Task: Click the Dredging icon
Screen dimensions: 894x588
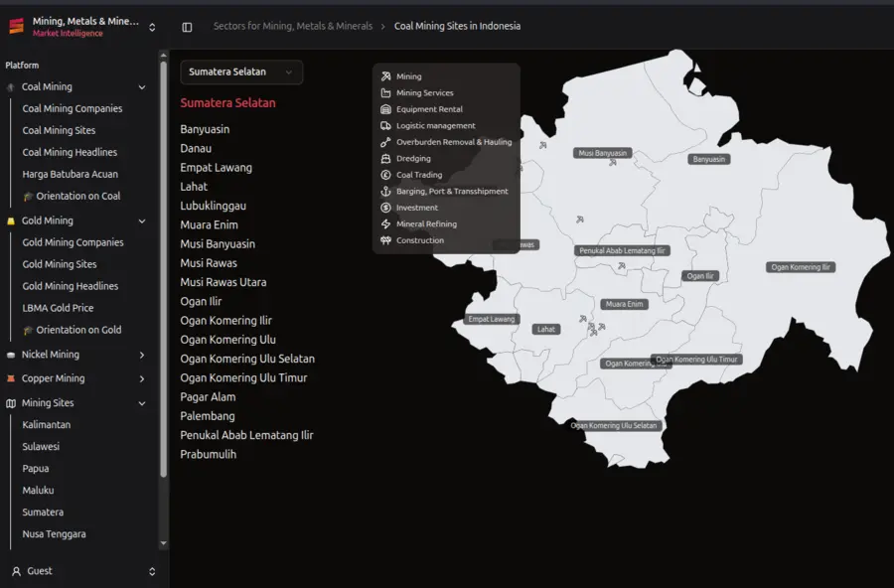Action: point(386,159)
